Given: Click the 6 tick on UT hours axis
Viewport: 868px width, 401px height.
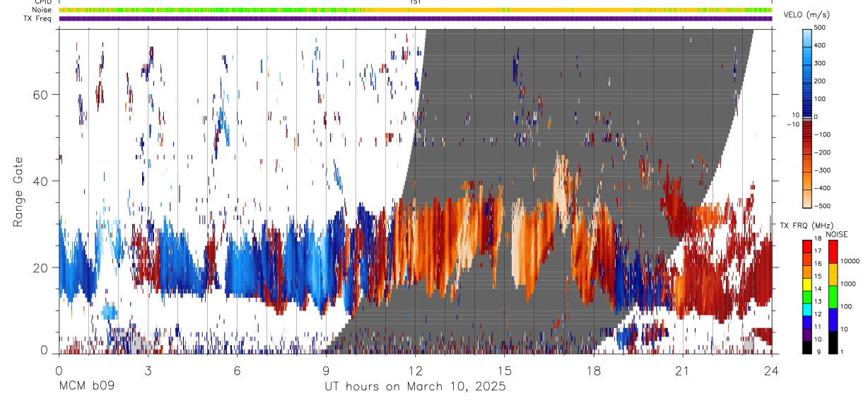Looking at the screenshot, I should 237,370.
